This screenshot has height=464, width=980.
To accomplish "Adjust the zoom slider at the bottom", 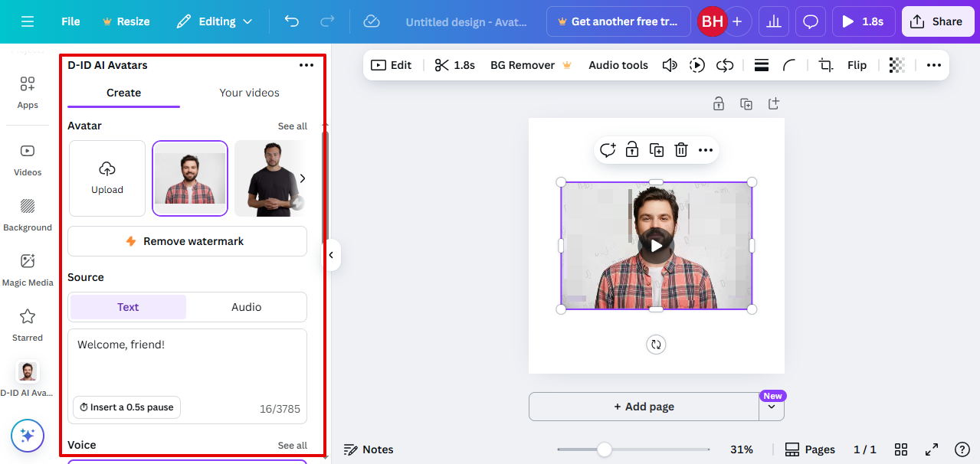I will 605,449.
